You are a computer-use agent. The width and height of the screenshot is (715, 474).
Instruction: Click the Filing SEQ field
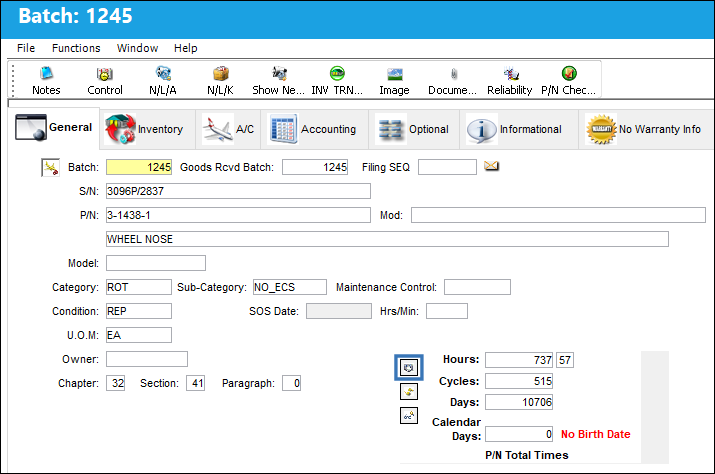[447, 167]
